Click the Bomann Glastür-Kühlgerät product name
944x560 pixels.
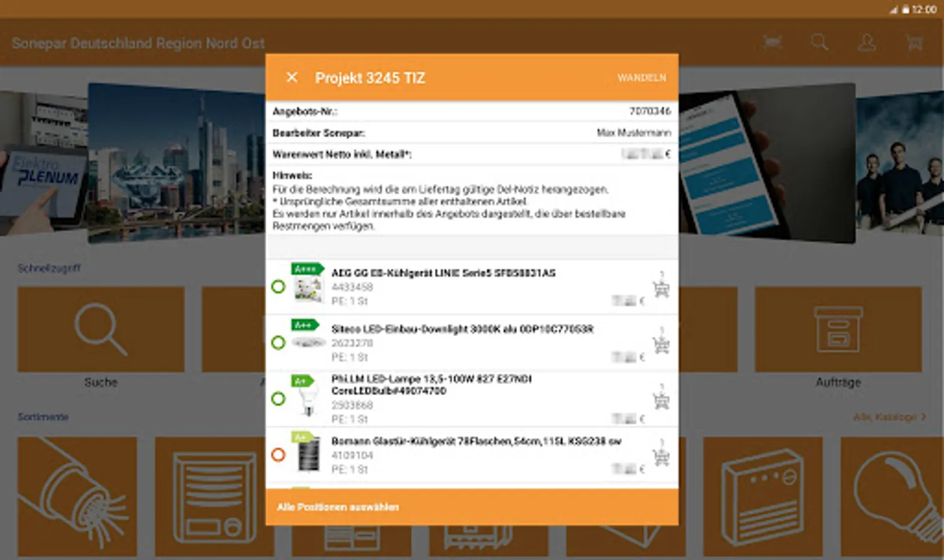click(476, 441)
